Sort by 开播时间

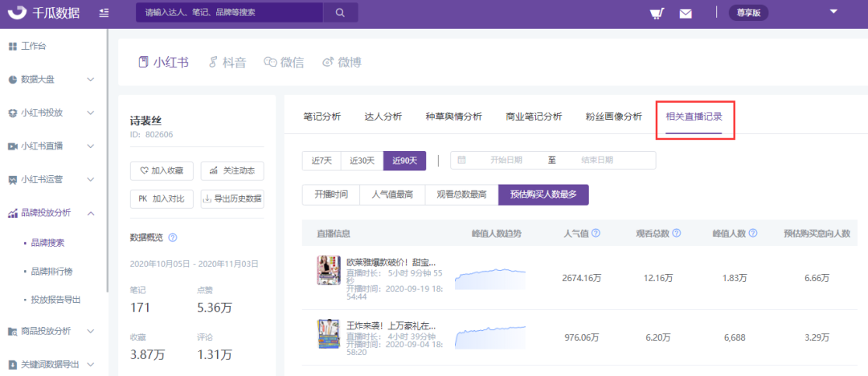tap(331, 194)
